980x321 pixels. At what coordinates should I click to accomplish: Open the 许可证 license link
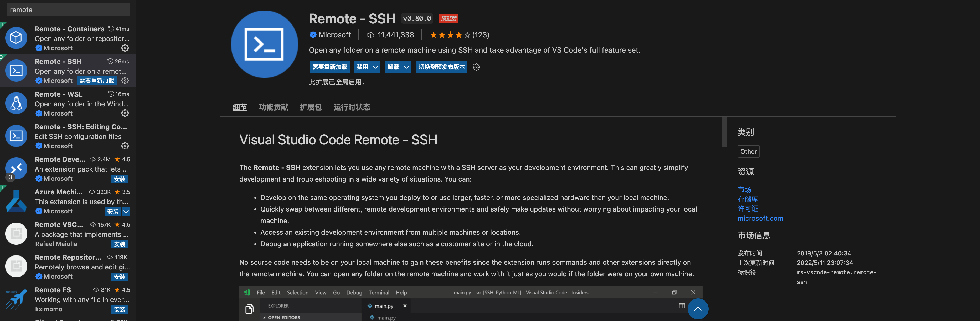747,209
